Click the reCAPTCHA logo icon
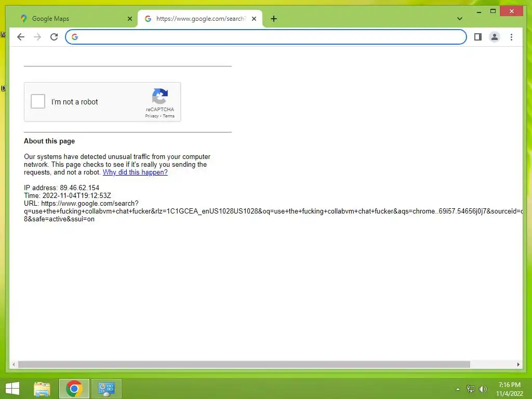This screenshot has height=399, width=532. [x=160, y=96]
